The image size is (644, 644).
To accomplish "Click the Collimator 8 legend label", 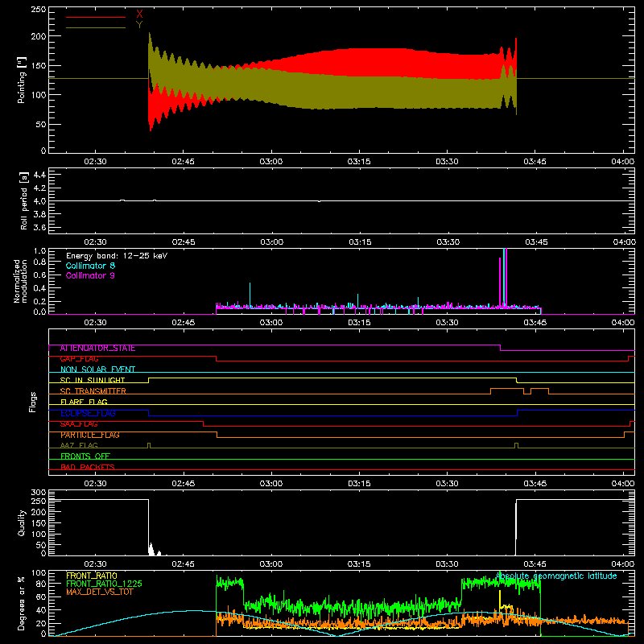I will [x=90, y=266].
